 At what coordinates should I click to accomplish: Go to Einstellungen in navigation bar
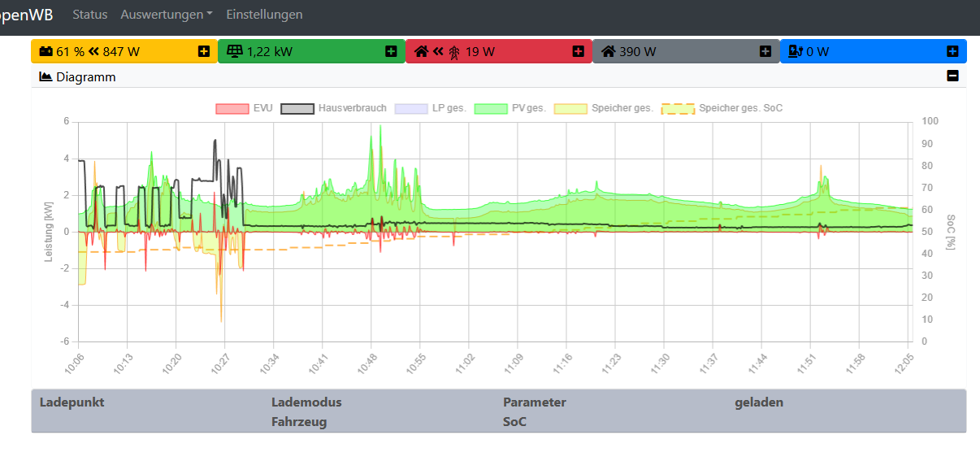[x=264, y=15]
